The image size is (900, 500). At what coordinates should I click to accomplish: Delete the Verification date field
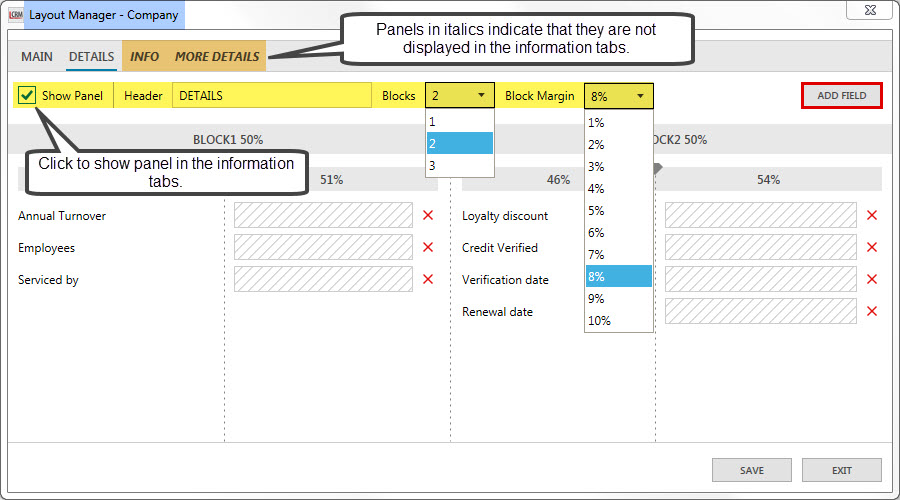tap(871, 280)
